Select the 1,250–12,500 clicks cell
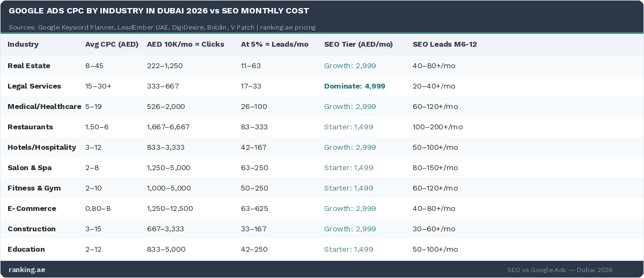 click(x=170, y=209)
